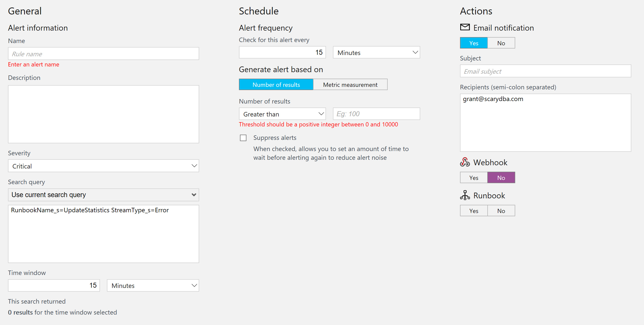Click the Description text area
The image size is (644, 325).
tap(103, 114)
